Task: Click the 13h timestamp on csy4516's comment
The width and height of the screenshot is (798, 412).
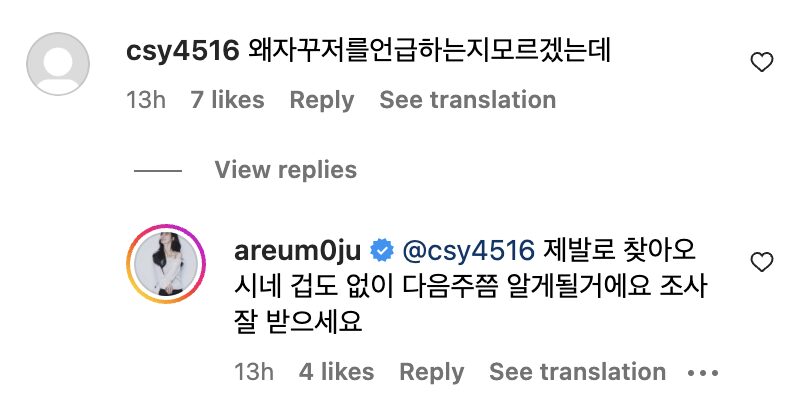Action: 146,100
